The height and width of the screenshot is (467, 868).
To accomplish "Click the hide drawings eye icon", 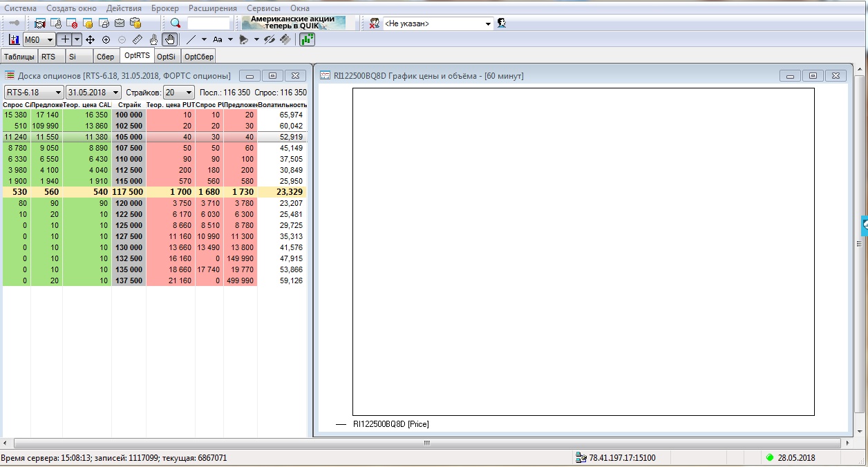I will pos(270,40).
